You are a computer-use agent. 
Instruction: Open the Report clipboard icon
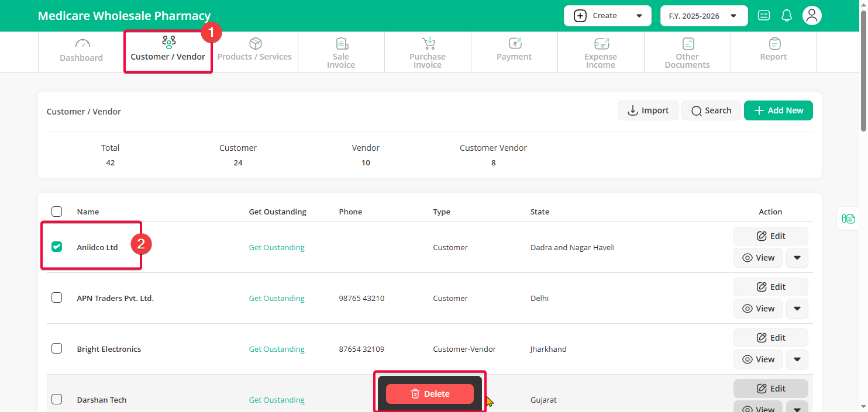[x=774, y=44]
